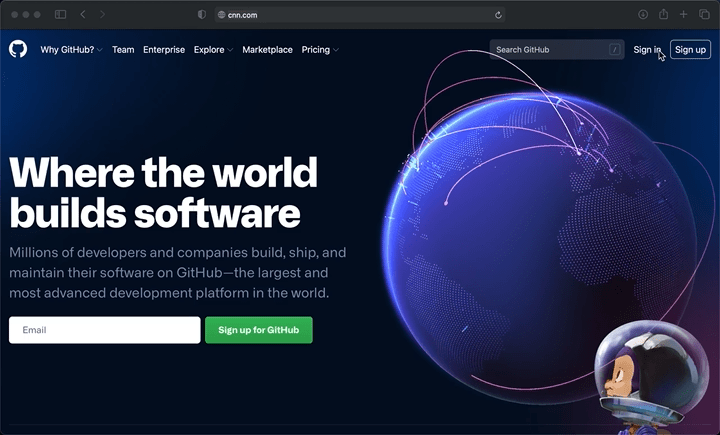Go to the Enterprise nav item

[x=164, y=50]
